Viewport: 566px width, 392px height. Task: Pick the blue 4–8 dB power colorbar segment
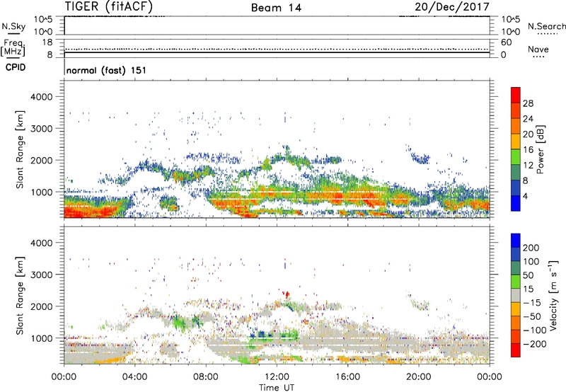click(516, 188)
